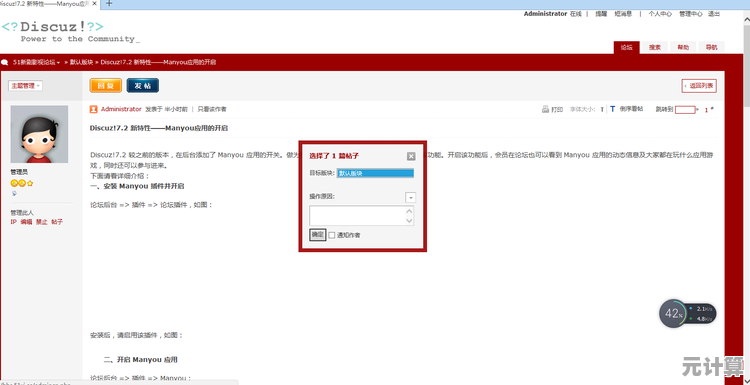Click the down arrow in reason textarea scrollbar

point(409,220)
